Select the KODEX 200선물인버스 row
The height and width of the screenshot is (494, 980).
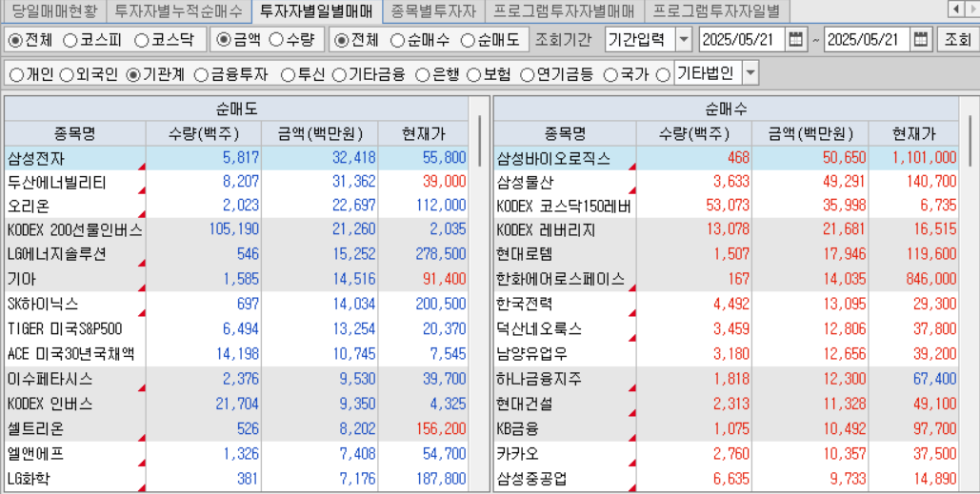pos(236,229)
